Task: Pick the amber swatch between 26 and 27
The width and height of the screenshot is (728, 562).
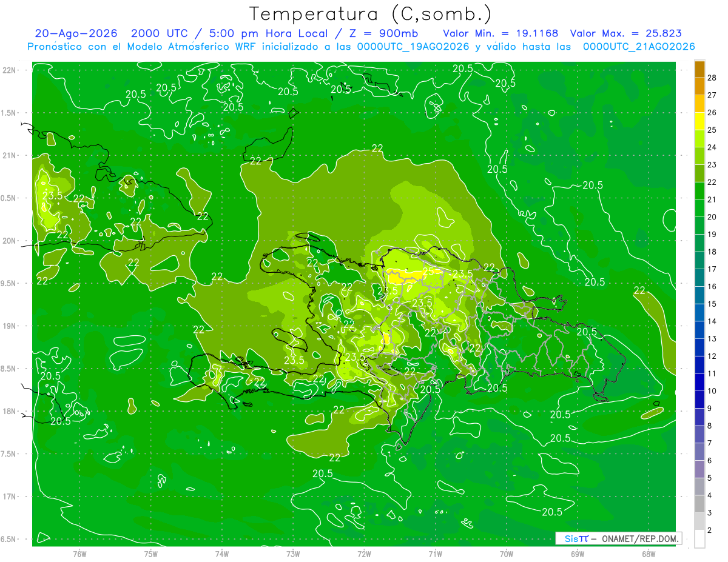Action: point(699,104)
